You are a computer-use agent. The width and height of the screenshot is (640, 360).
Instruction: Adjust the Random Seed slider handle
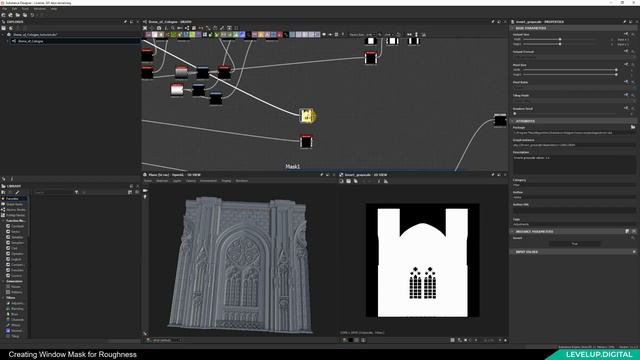(515, 113)
